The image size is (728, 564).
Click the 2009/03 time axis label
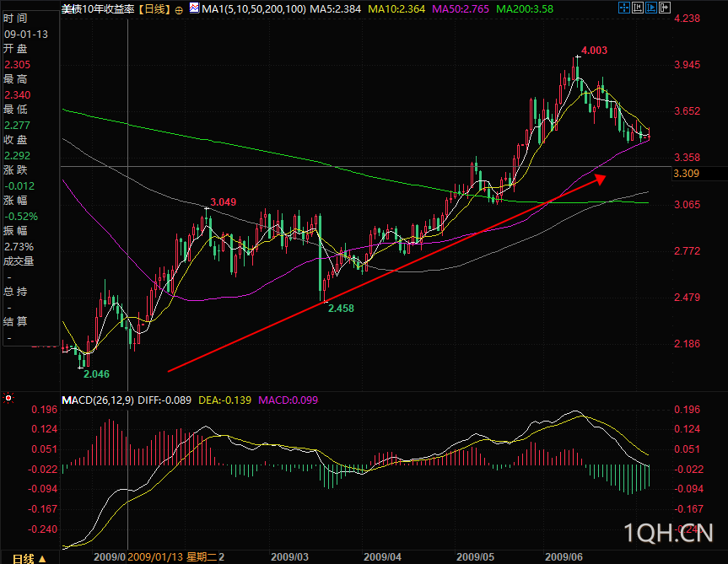point(289,557)
